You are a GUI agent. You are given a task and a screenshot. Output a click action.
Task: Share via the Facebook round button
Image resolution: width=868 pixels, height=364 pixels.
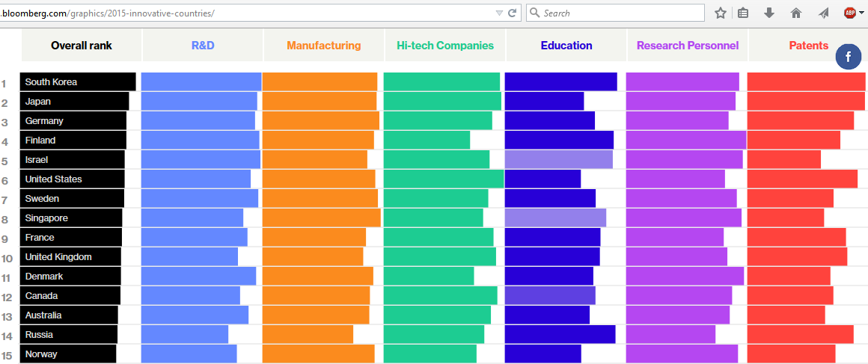click(x=848, y=56)
